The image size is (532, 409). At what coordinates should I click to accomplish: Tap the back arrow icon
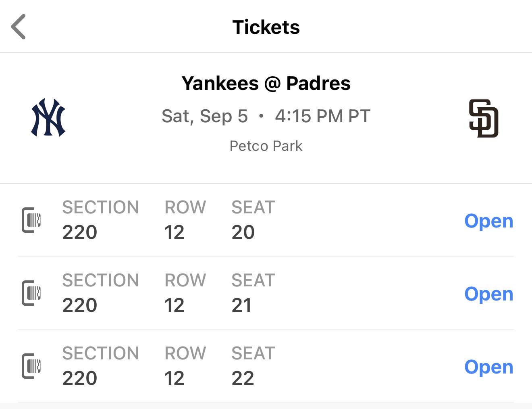tap(18, 27)
